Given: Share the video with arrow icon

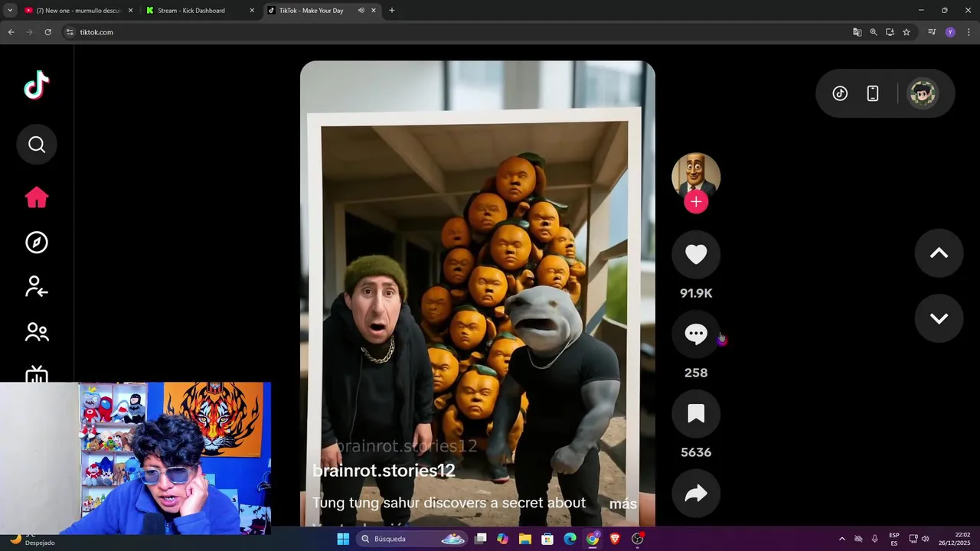Looking at the screenshot, I should tap(696, 493).
